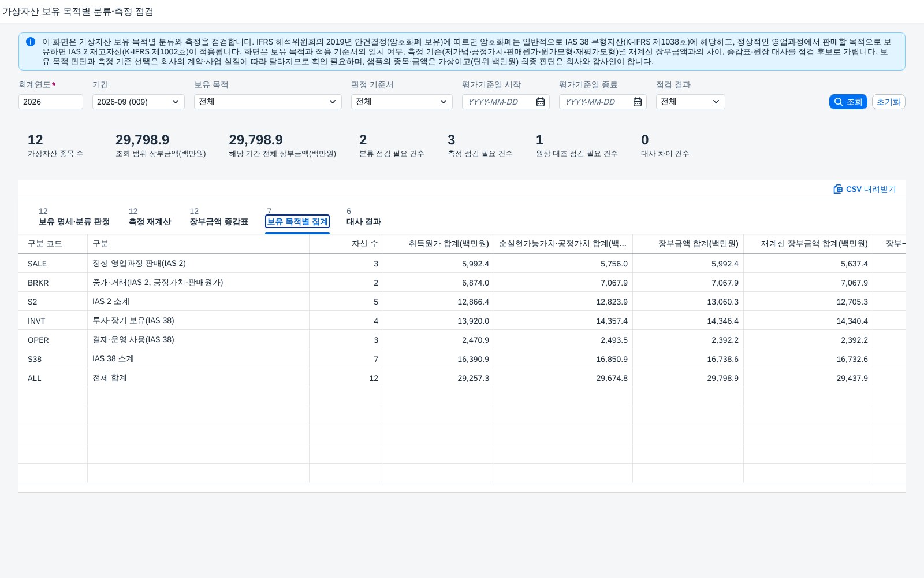Click the 16,390.9 cell in S38 row
924x578 pixels.
click(439, 359)
